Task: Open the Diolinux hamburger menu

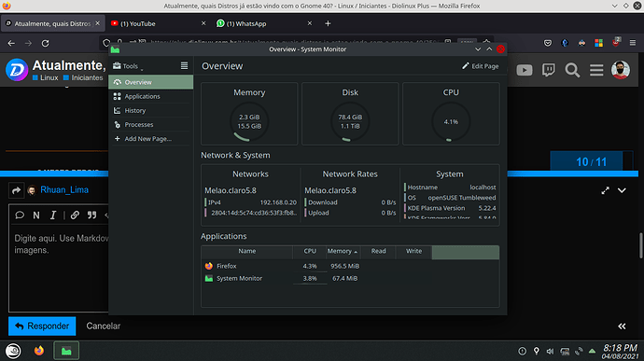Action: tap(596, 70)
